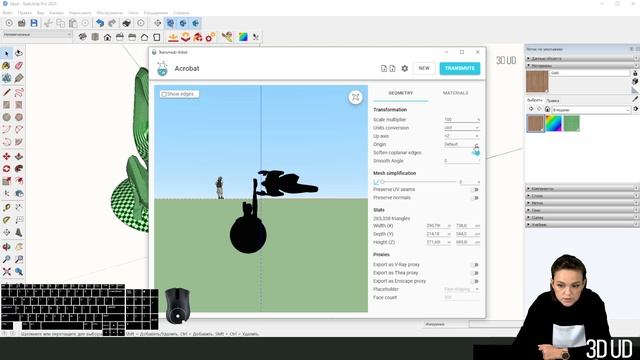
Task: Pick the eyedropper sample paint tool
Action: [635, 99]
